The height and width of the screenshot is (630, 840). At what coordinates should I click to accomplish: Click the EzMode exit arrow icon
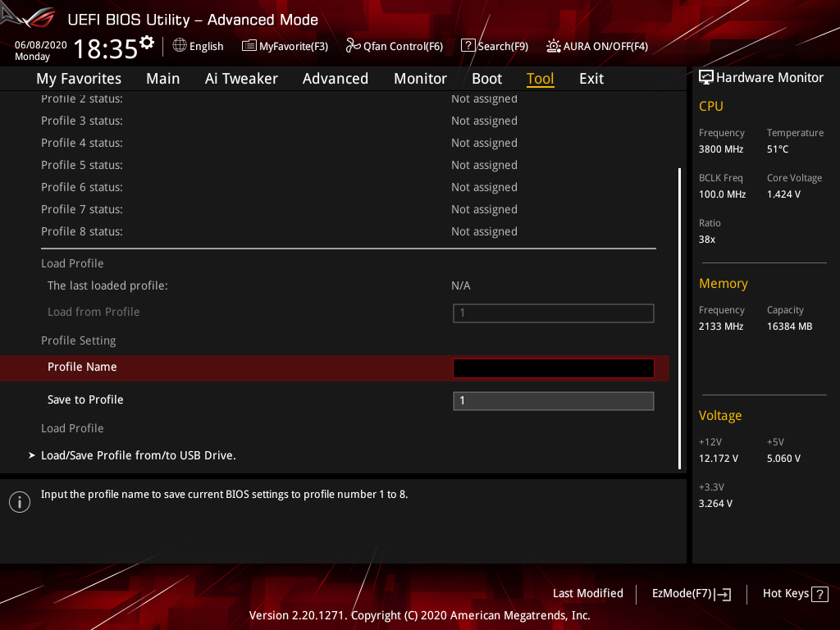point(723,594)
